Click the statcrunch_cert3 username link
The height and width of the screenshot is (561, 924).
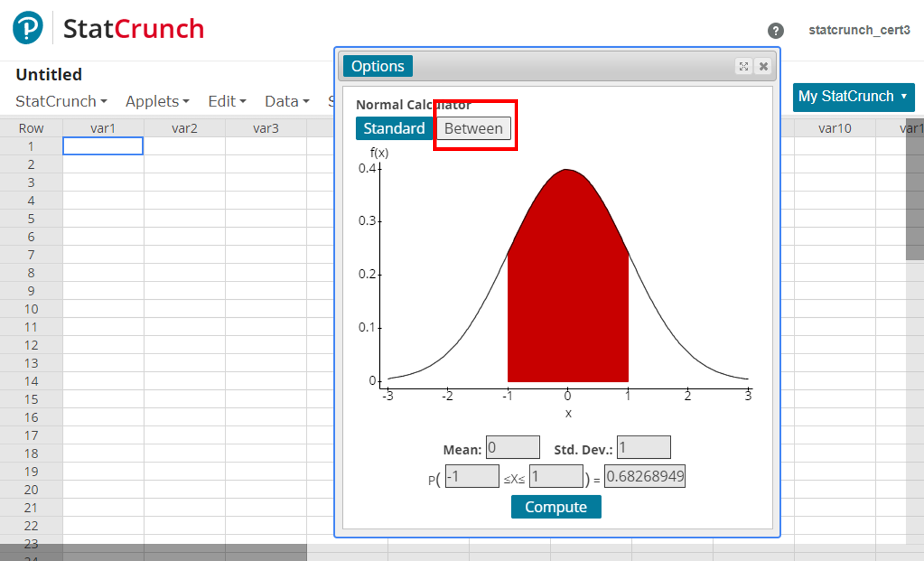[859, 30]
